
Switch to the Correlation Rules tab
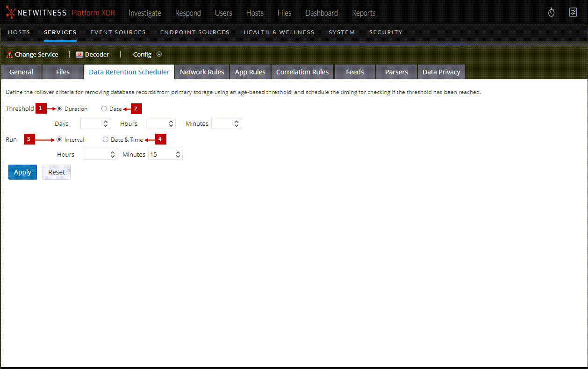click(x=302, y=72)
